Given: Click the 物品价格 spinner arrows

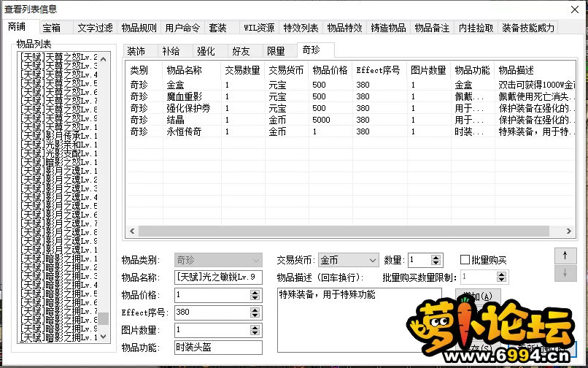Looking at the screenshot, I should tap(255, 295).
